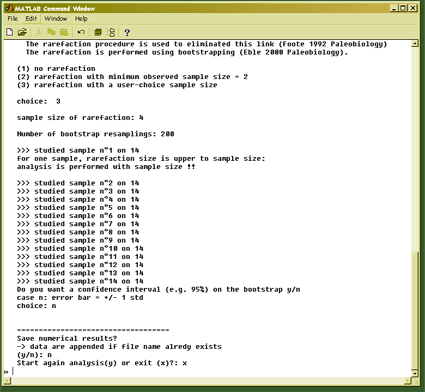The image size is (425, 392).
Task: Click line 'studied sample n°7 on 14'
Action: [78, 224]
